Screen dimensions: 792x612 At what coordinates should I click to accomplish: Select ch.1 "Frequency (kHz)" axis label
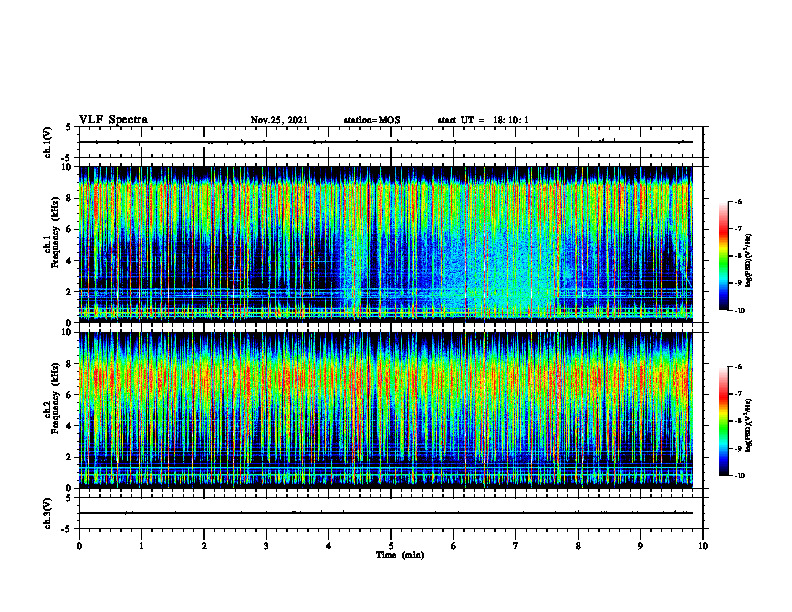(x=55, y=233)
